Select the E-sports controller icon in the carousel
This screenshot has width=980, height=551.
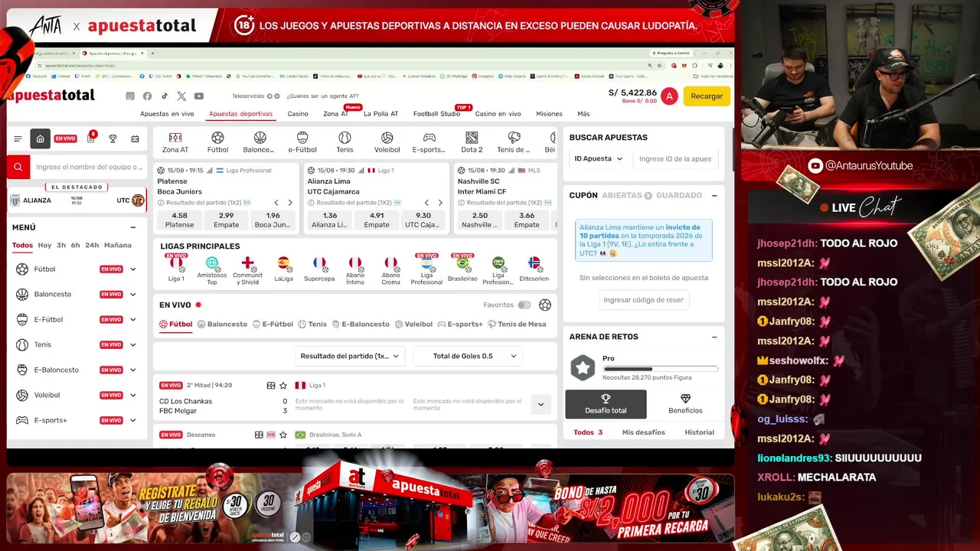430,138
